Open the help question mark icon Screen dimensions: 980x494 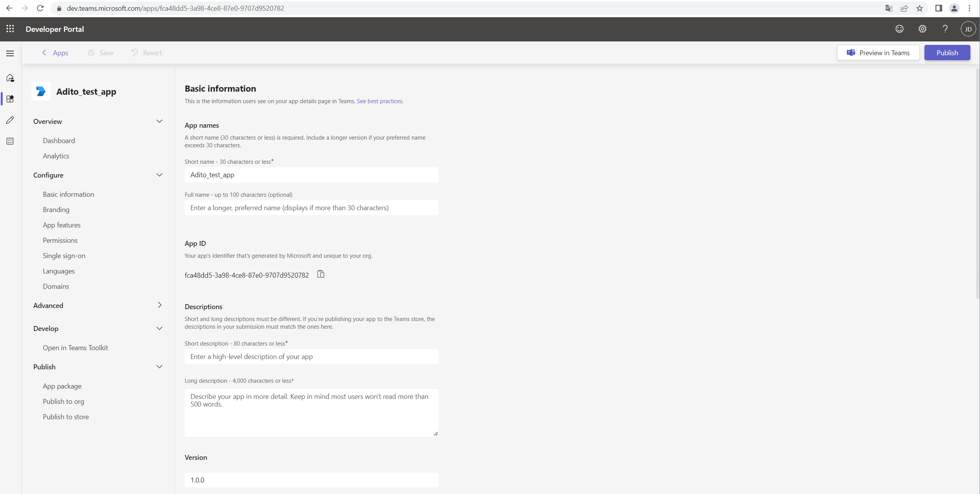945,29
